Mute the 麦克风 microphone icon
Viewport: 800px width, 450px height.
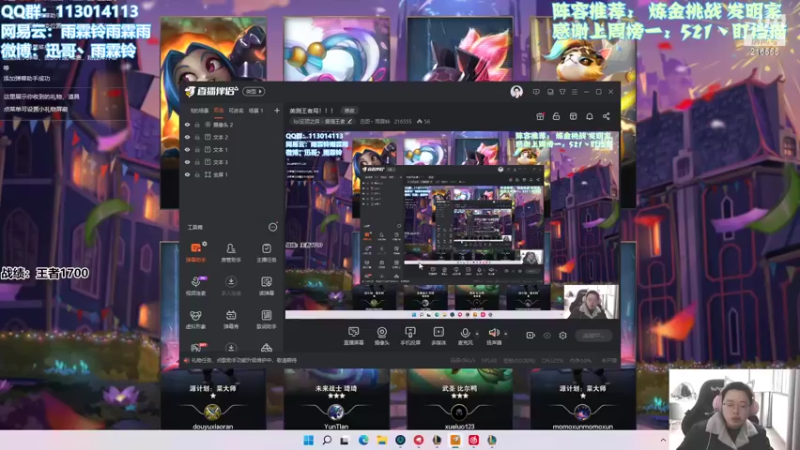465,333
